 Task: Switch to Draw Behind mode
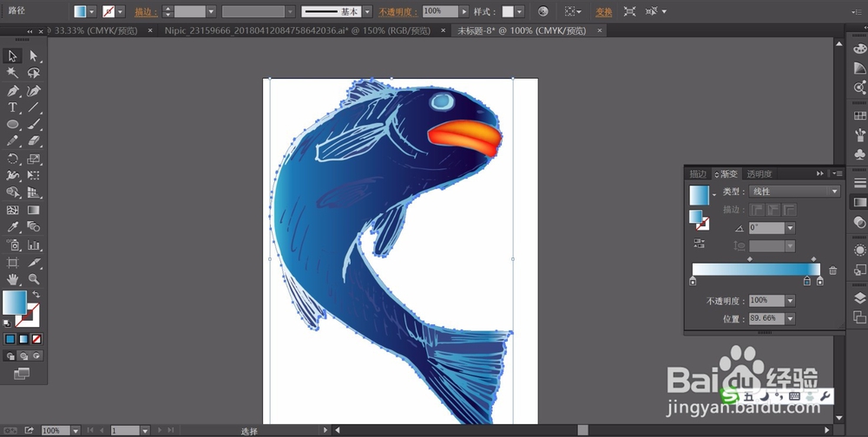point(23,356)
